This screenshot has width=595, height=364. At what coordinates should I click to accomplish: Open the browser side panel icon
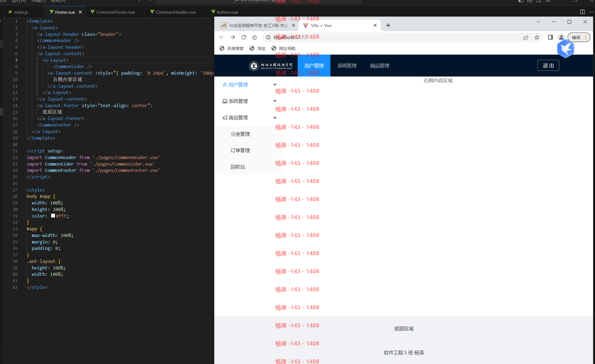[x=550, y=37]
